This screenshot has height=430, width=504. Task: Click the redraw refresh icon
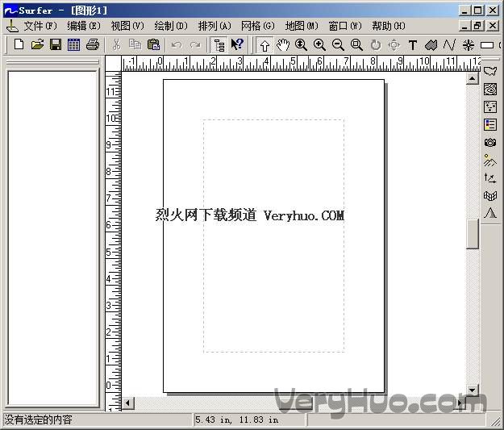tap(376, 45)
